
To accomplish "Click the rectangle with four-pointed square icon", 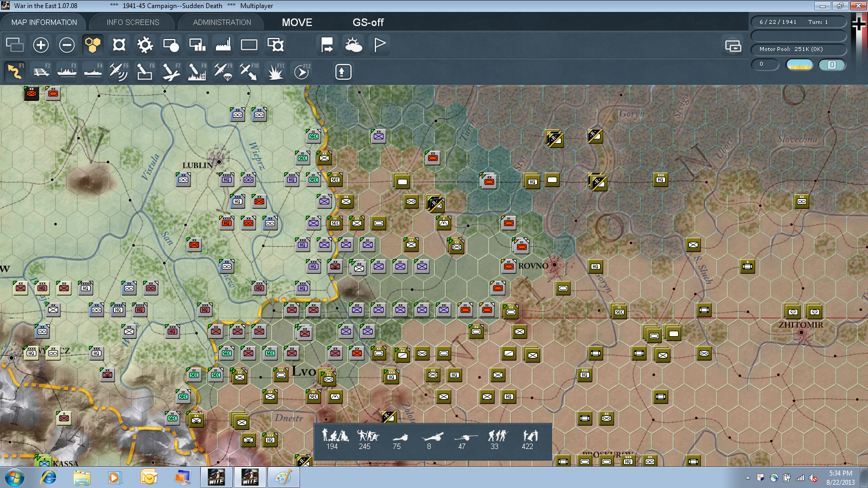I will tap(275, 44).
